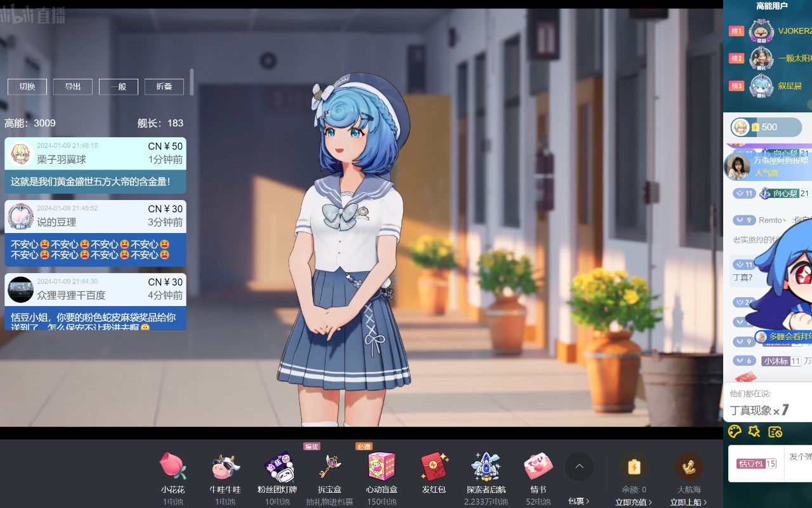Select the 探索者启航 rocket gift
812x508 pixels.
(486, 466)
